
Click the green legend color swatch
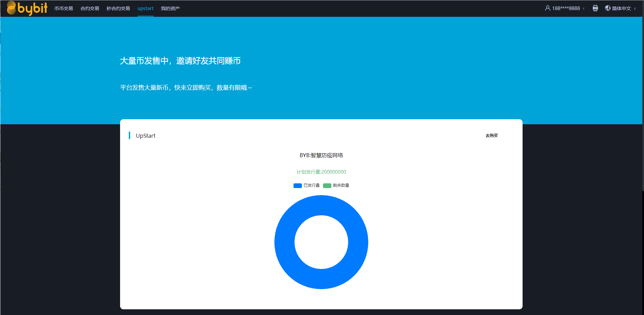[x=327, y=186]
